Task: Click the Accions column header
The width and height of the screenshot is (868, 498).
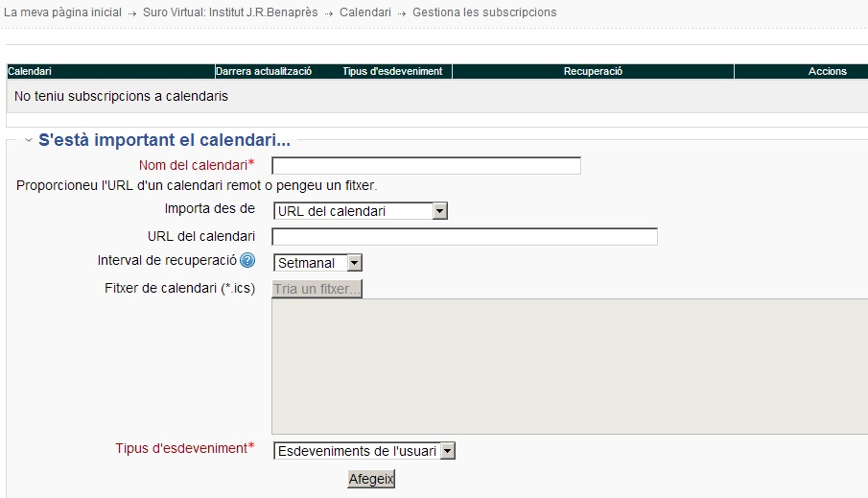Action: point(827,71)
